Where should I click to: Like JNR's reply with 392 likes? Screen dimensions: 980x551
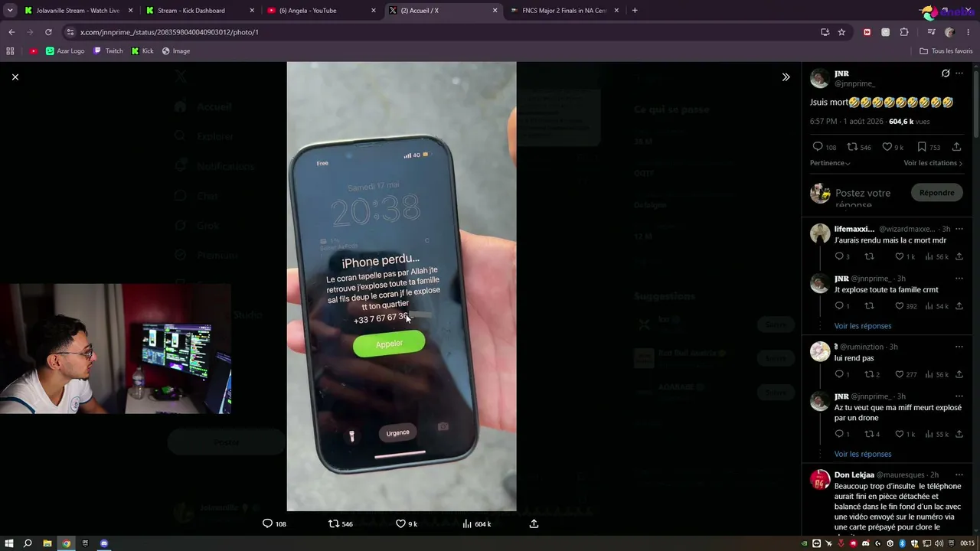click(x=906, y=306)
